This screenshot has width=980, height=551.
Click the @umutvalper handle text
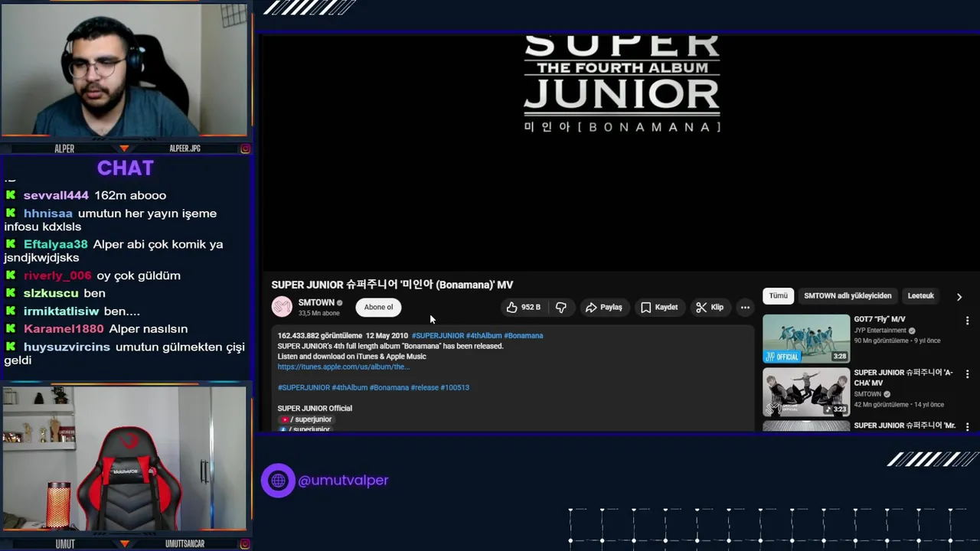click(343, 481)
